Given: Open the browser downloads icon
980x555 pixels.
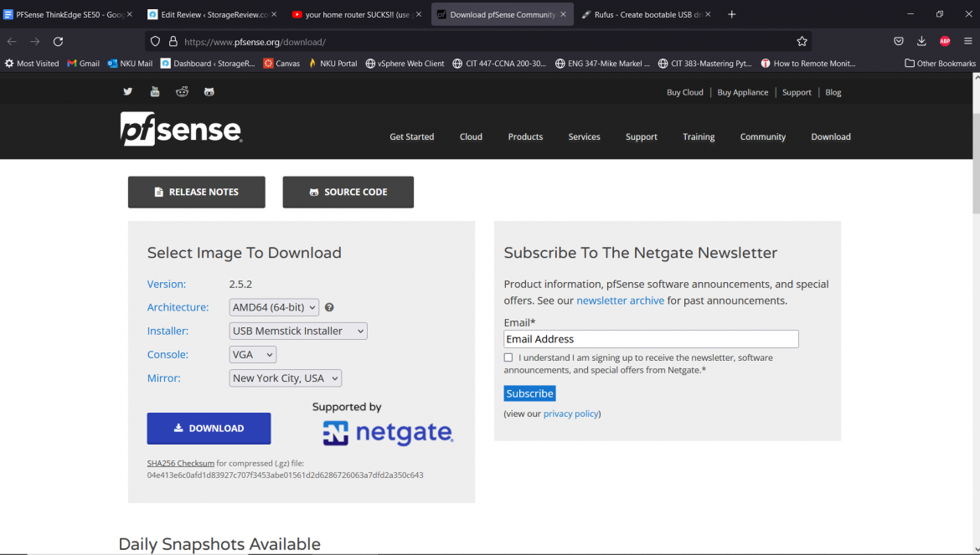Looking at the screenshot, I should coord(921,41).
